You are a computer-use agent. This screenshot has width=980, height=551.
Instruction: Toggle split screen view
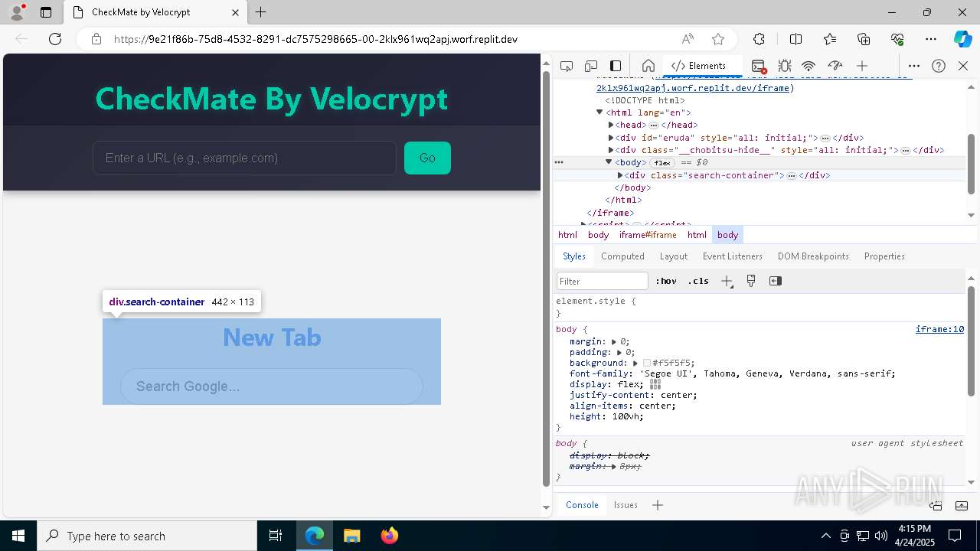click(795, 39)
